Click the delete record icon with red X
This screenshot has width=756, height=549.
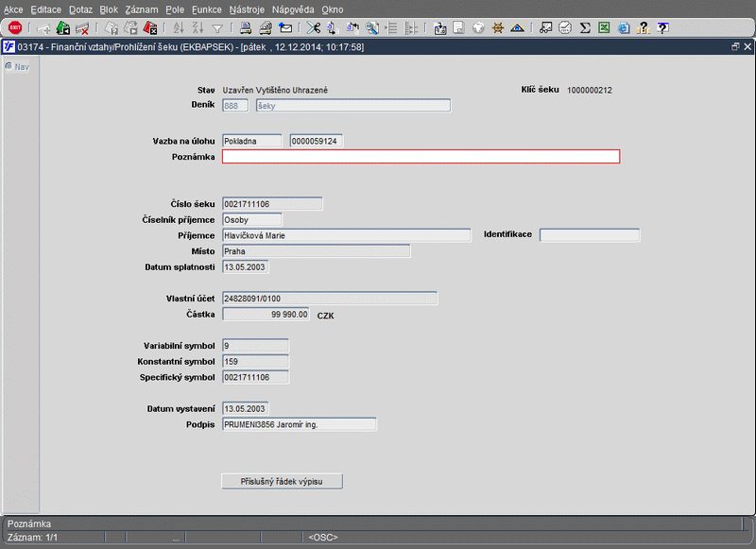[x=82, y=28]
